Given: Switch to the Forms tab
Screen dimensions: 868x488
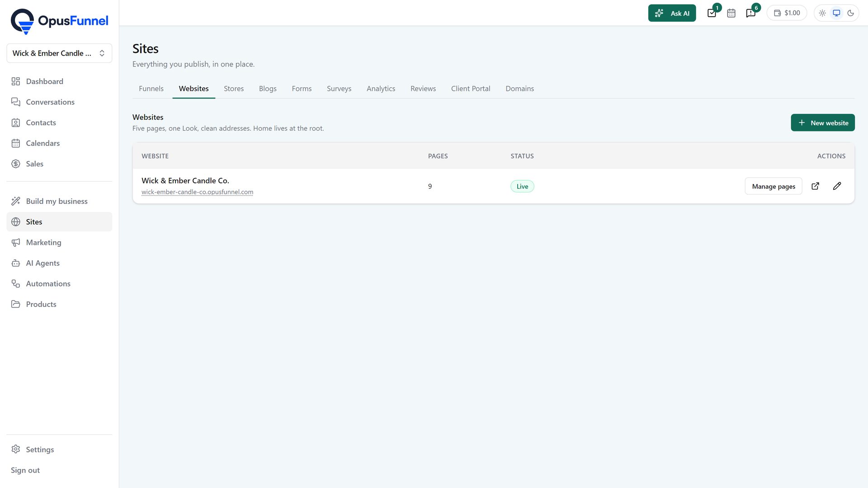Looking at the screenshot, I should (302, 89).
